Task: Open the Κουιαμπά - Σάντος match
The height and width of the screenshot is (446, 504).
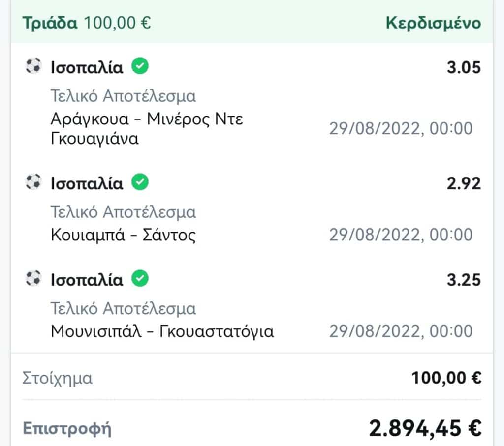Action: [123, 235]
